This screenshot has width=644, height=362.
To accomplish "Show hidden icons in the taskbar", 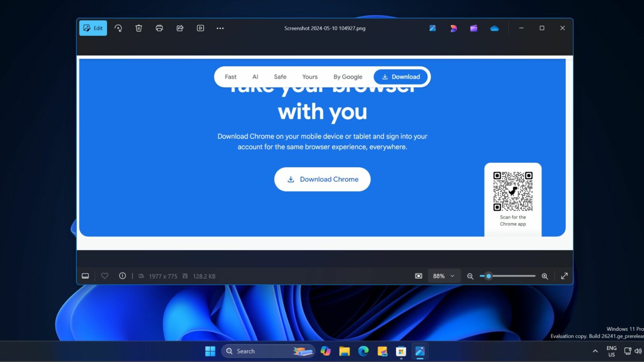I will (x=595, y=351).
